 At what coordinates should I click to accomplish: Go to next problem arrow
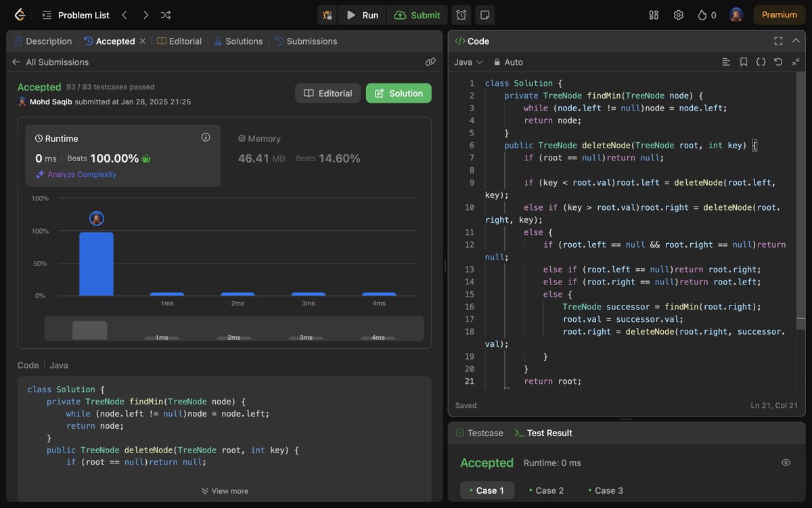click(x=145, y=15)
